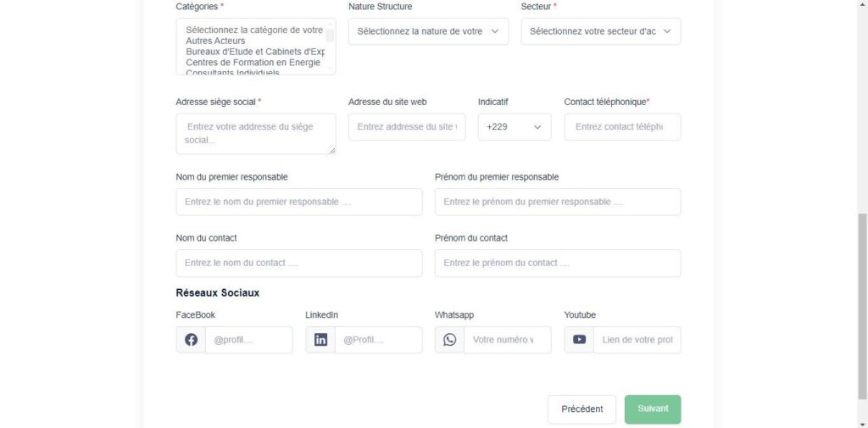
Task: Click the WhatsApp icon beside number field
Action: [x=449, y=340]
